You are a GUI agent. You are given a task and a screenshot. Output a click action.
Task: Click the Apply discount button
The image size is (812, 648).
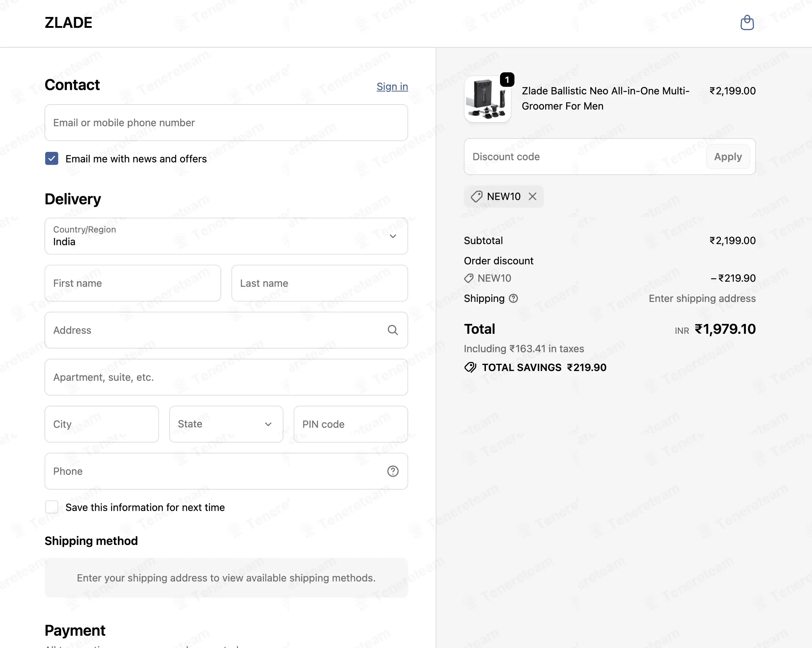click(728, 157)
